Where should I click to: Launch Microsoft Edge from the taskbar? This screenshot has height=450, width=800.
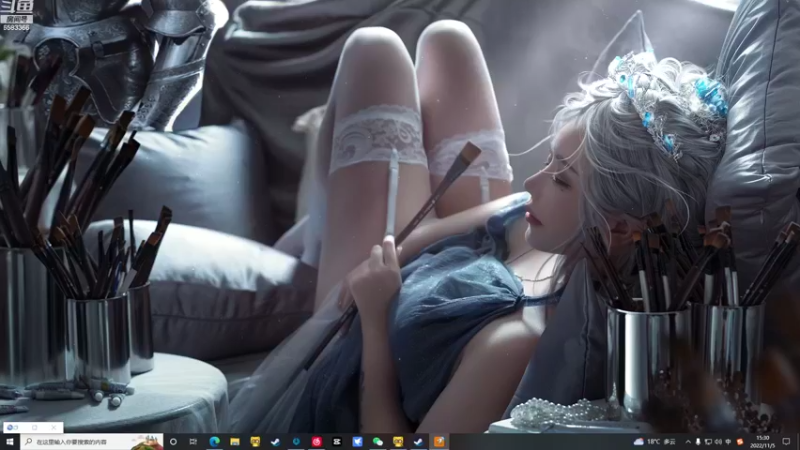(x=214, y=442)
